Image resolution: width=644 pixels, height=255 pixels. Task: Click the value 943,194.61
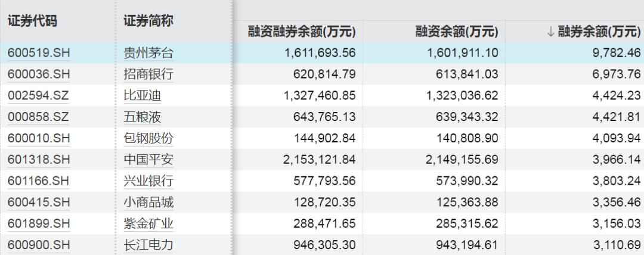[x=467, y=245]
